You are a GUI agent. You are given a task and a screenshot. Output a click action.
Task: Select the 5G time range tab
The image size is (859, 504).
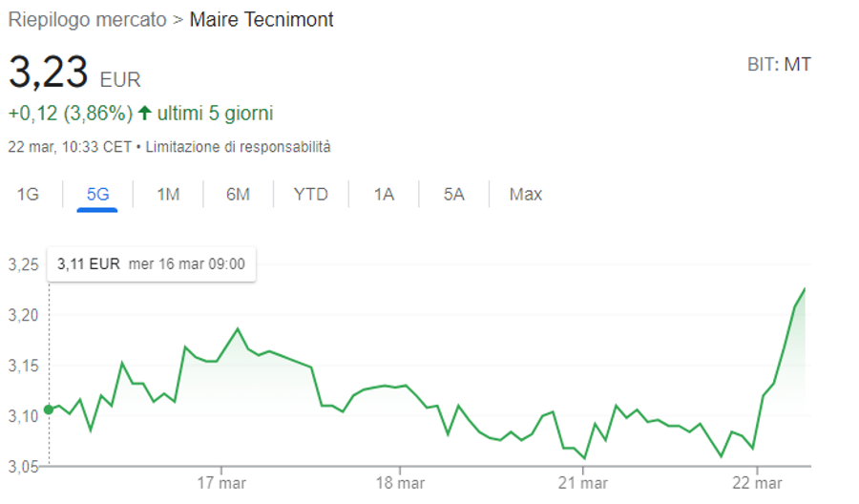click(97, 194)
